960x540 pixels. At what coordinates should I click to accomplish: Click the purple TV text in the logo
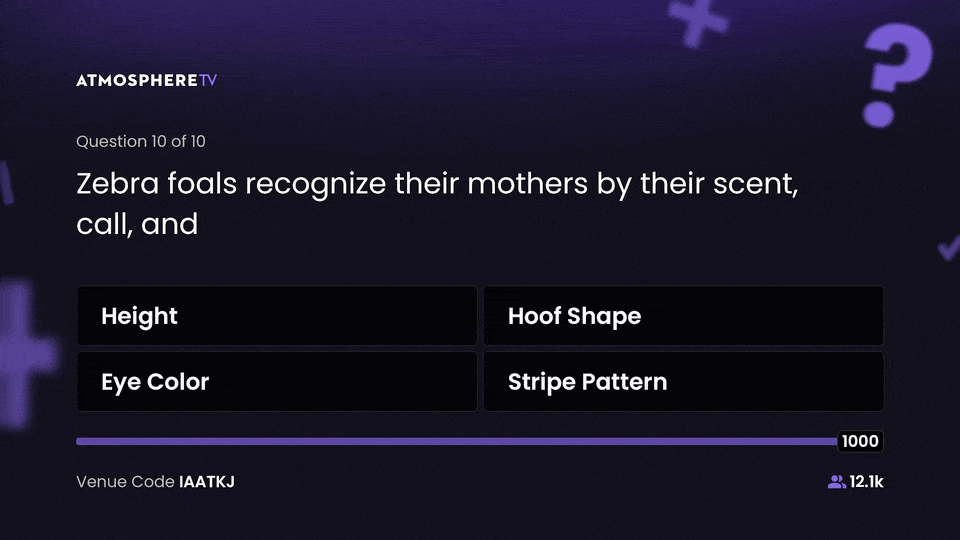(207, 80)
